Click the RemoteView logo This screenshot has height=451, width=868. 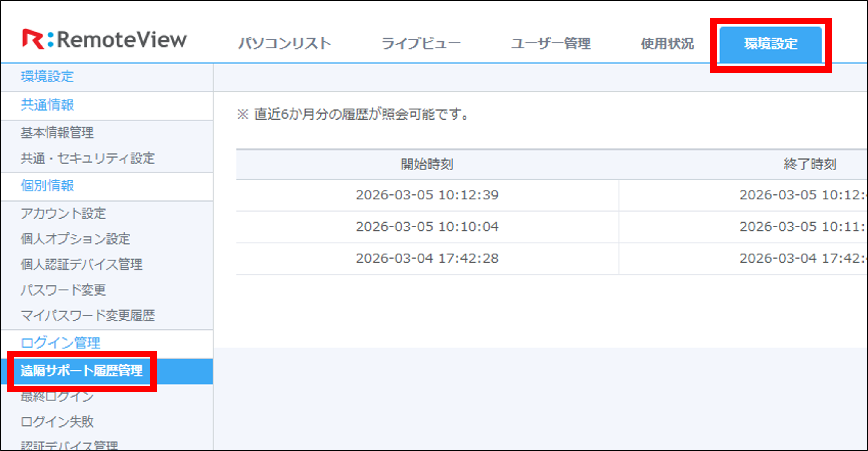click(x=104, y=40)
